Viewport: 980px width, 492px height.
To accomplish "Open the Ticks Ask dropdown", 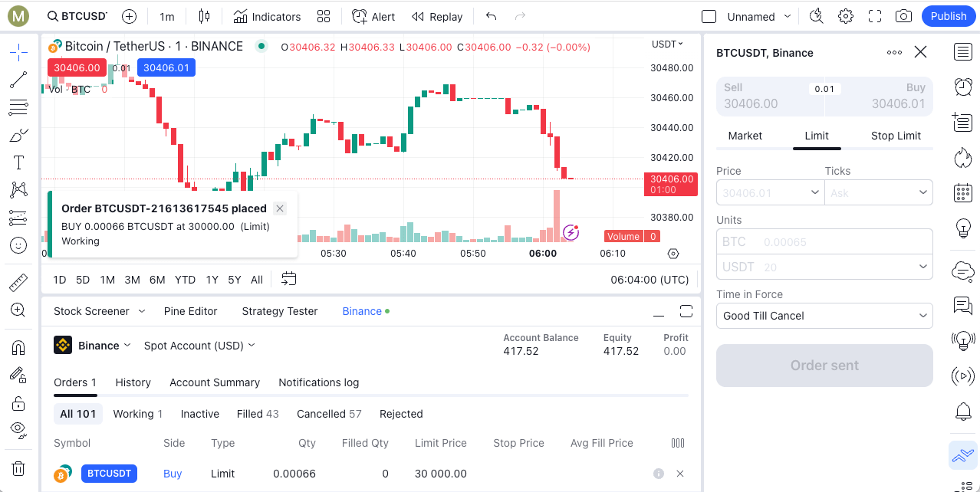I will point(879,192).
